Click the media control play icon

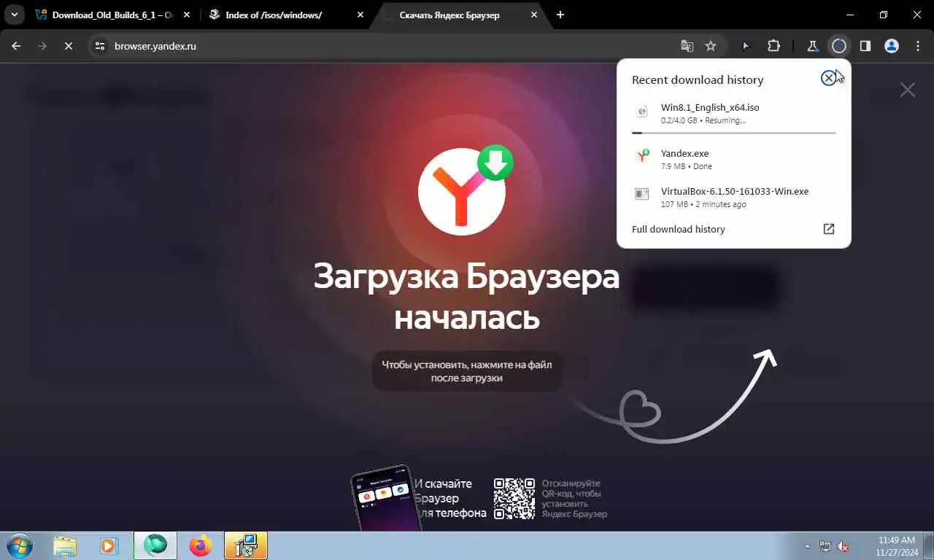[x=745, y=46]
